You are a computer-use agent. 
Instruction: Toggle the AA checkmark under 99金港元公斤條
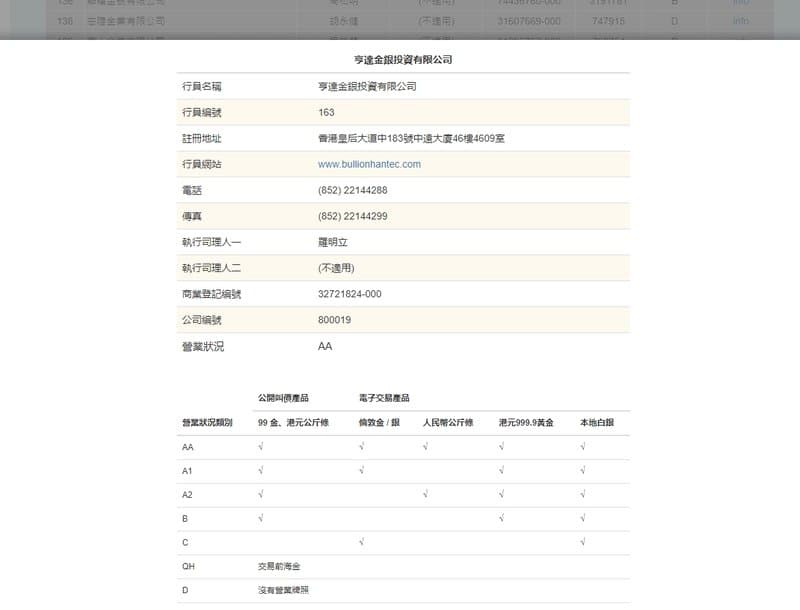coord(261,448)
